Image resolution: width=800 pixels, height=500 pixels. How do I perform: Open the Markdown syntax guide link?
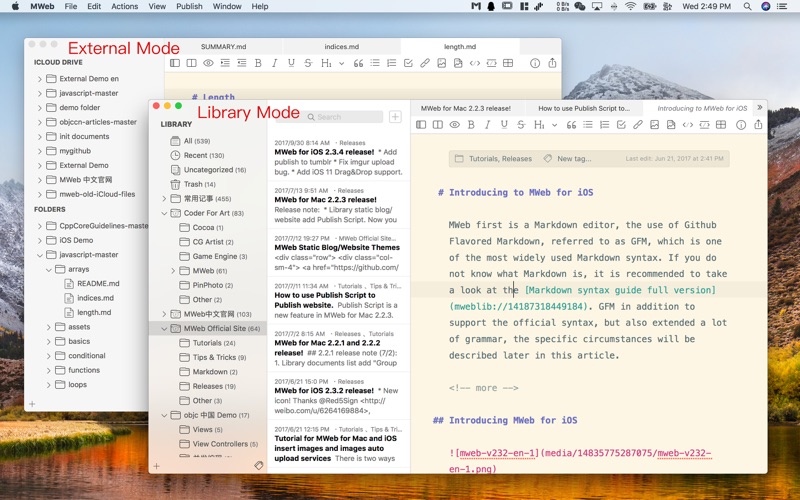[x=620, y=290]
